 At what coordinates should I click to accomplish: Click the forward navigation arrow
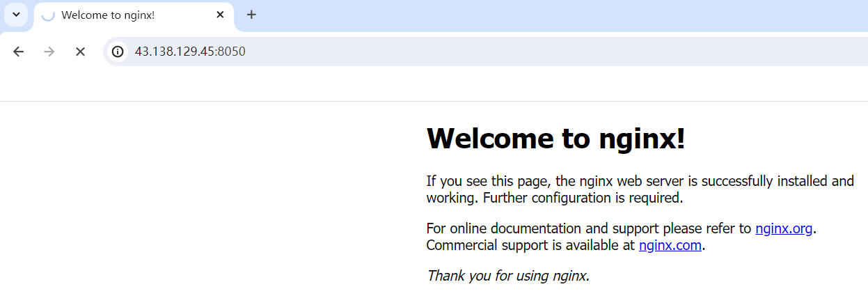49,52
